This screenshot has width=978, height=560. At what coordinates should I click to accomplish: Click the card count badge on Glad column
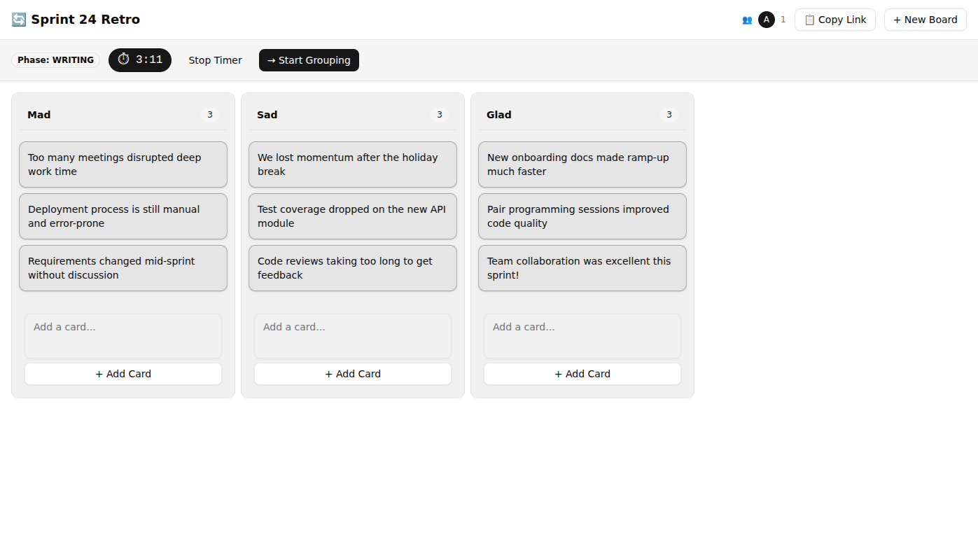(x=669, y=114)
